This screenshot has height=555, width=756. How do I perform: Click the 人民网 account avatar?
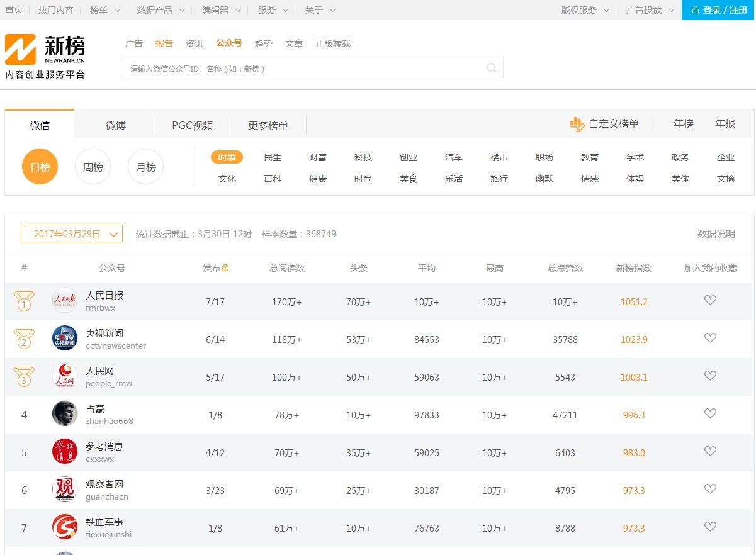click(x=65, y=376)
